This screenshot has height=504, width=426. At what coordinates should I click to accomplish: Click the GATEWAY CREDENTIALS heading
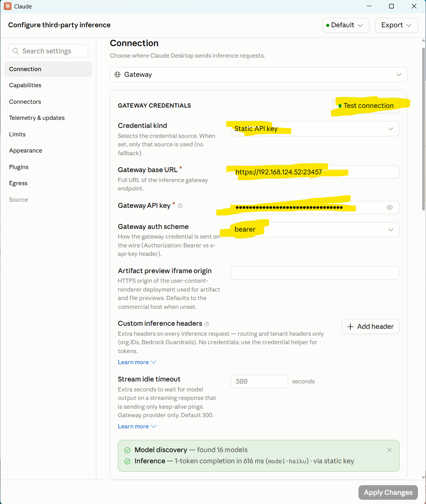[x=154, y=106]
